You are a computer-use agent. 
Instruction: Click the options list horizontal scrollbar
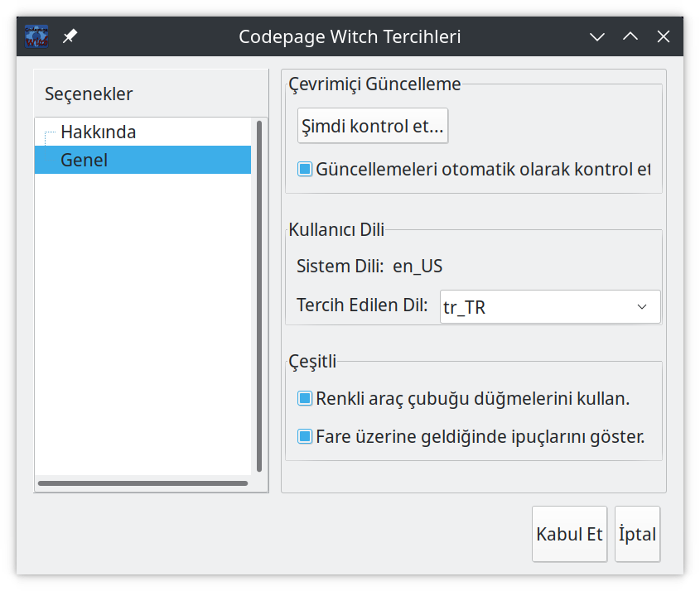tap(142, 483)
